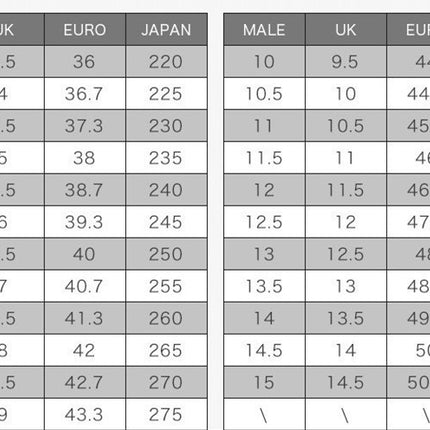Select the EURO 36.7 cell
This screenshot has width=430, height=430.
[85, 94]
